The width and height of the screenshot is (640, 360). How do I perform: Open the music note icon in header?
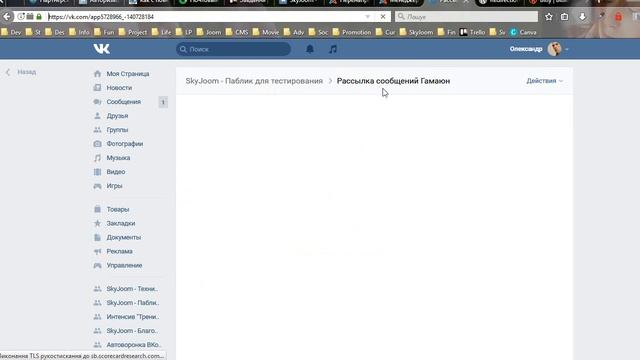[333, 49]
